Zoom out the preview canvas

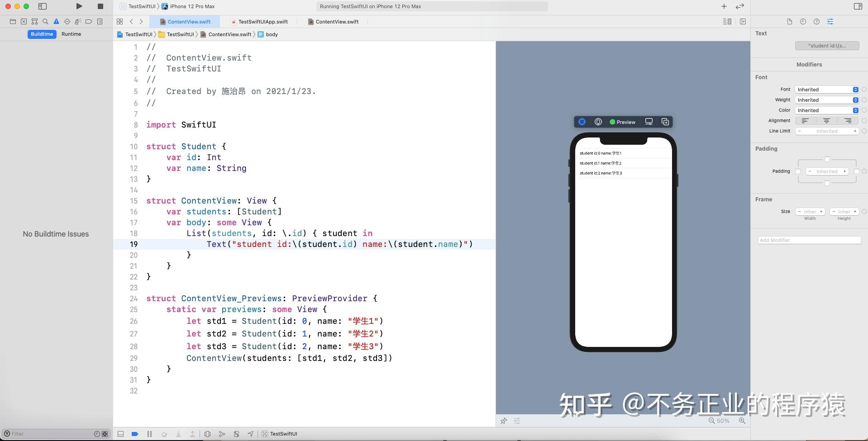coord(712,421)
